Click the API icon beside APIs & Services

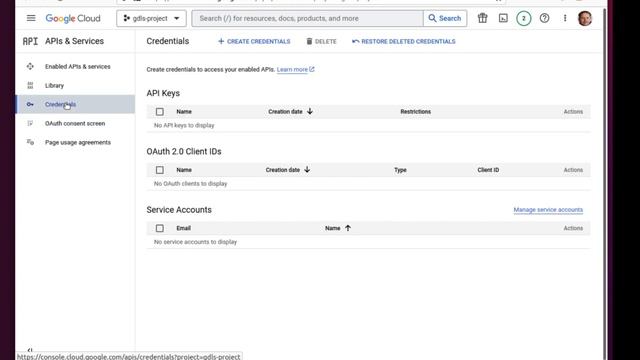[30, 41]
